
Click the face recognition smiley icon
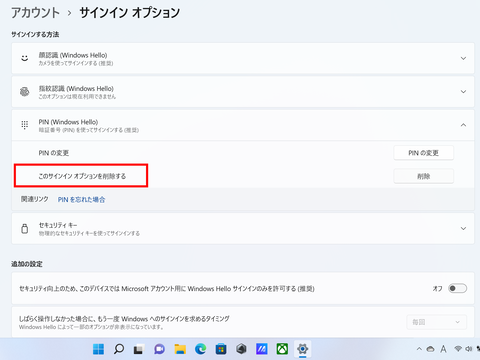point(24,58)
